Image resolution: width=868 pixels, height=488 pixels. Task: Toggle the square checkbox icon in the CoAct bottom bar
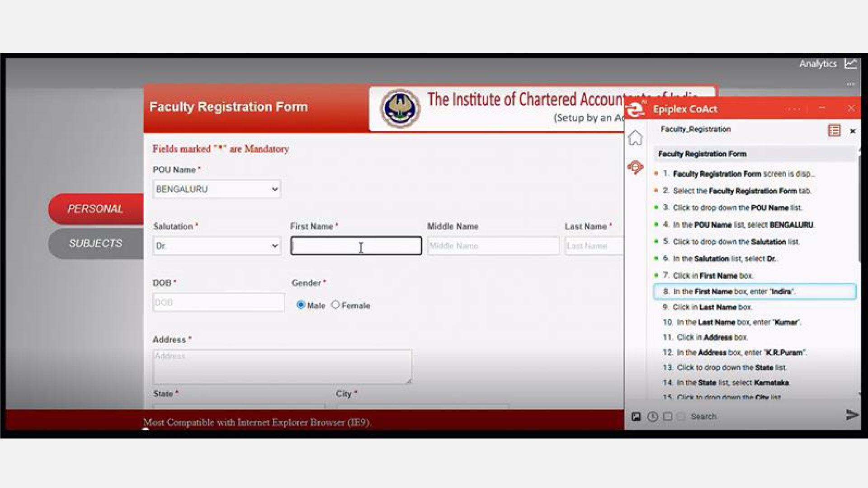point(668,417)
